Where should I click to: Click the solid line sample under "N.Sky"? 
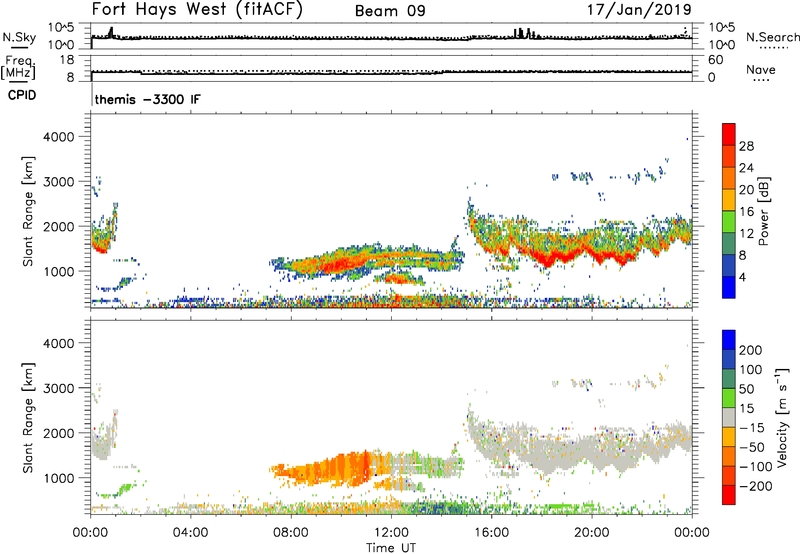[19, 47]
